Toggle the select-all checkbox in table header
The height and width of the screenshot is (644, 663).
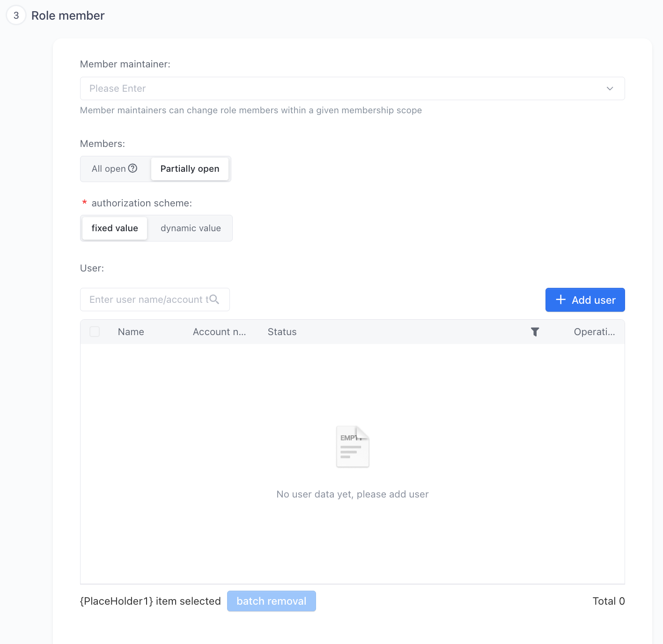95,332
